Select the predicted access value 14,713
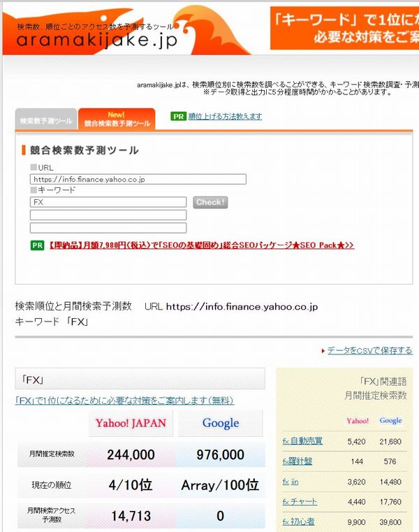 [131, 516]
